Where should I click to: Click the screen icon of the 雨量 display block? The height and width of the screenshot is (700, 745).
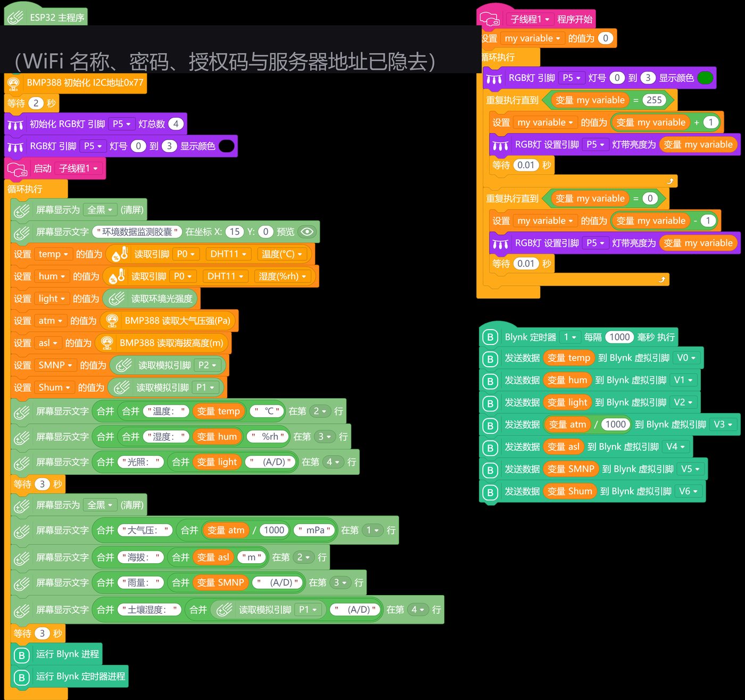click(x=22, y=583)
